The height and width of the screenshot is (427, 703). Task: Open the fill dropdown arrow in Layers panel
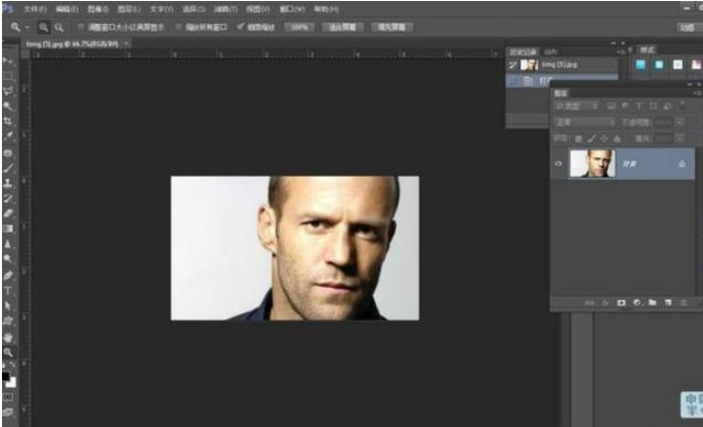pos(680,138)
